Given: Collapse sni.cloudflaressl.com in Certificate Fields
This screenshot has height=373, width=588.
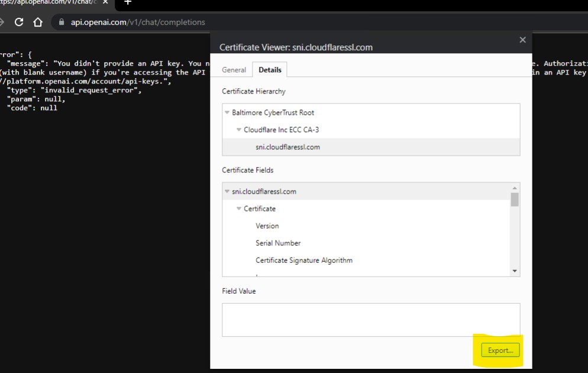Looking at the screenshot, I should (x=227, y=191).
